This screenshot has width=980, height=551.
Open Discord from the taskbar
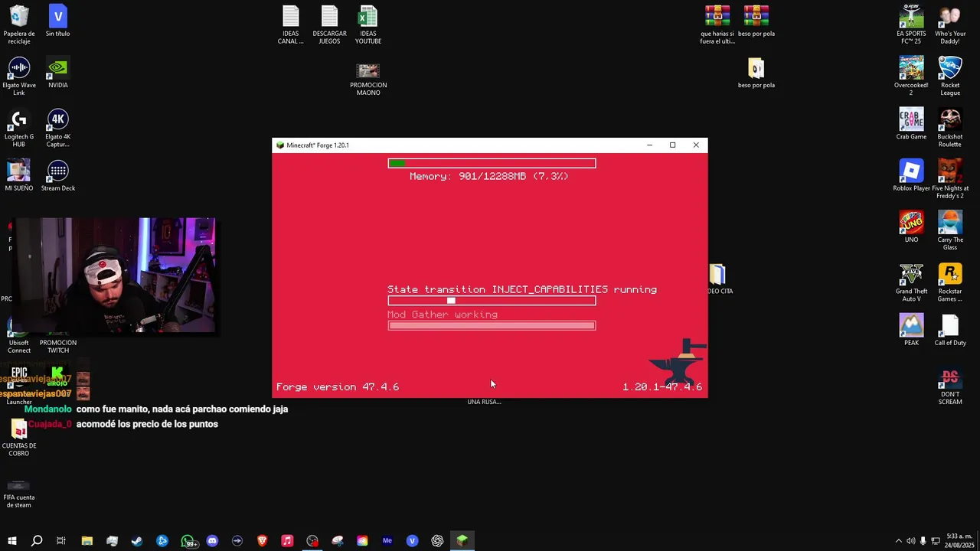click(x=212, y=541)
